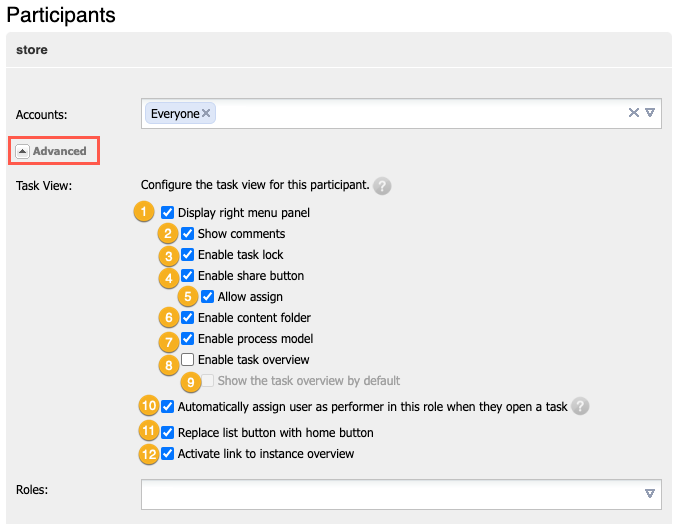The height and width of the screenshot is (530, 683).
Task: Disable the Enable process model option
Action: coord(188,338)
